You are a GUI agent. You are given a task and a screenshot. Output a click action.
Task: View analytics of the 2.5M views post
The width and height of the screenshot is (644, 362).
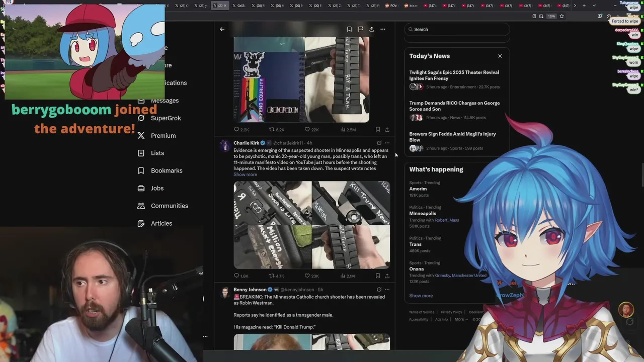(x=348, y=130)
